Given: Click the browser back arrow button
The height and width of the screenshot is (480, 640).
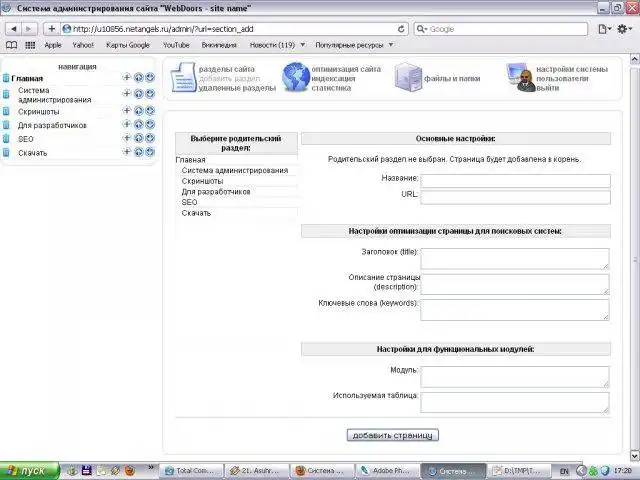Looking at the screenshot, I should [x=13, y=29].
